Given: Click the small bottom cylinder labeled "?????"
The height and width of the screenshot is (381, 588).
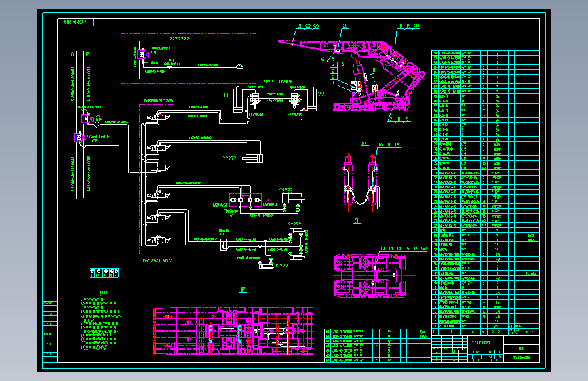Looking at the screenshot, I should tap(266, 266).
